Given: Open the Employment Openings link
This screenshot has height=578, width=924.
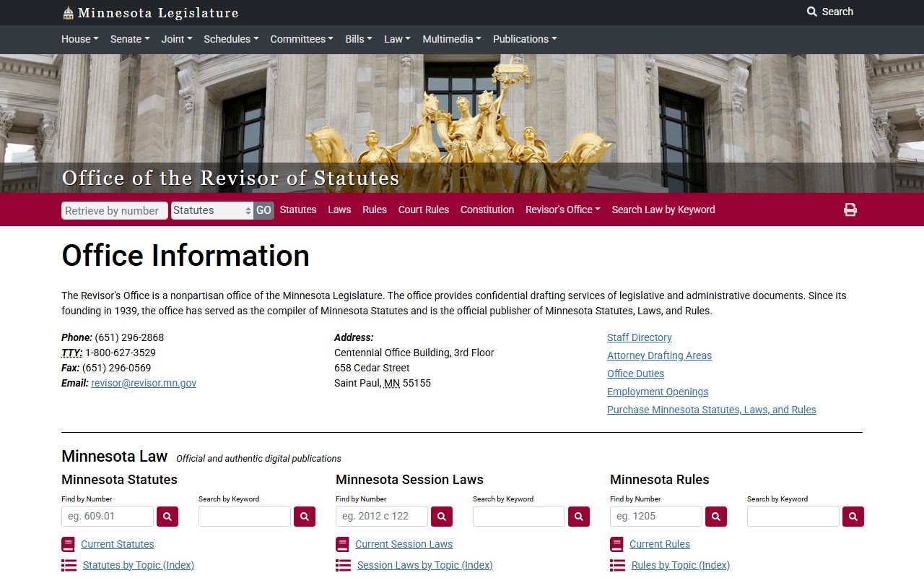Looking at the screenshot, I should tap(658, 392).
